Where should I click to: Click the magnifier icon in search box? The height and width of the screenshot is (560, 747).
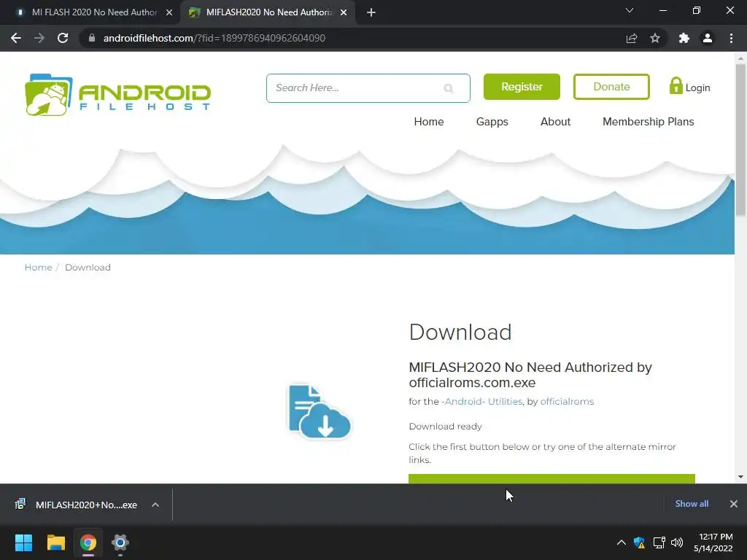tap(449, 88)
